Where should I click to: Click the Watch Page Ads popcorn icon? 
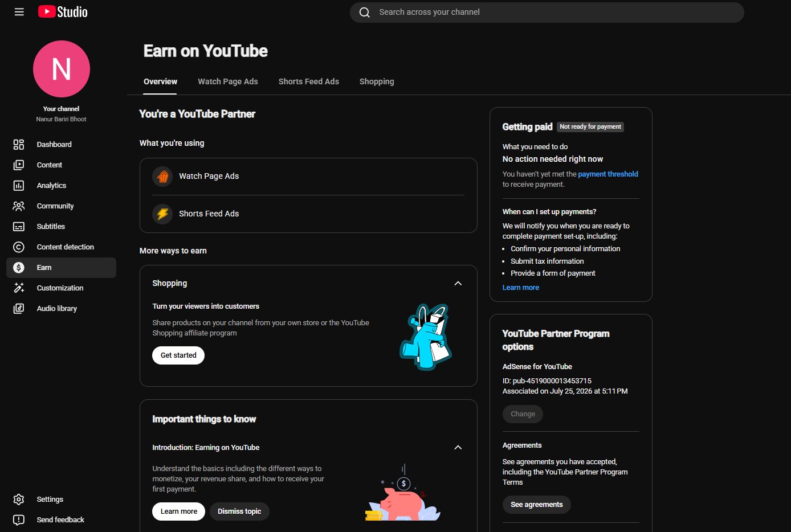coord(162,177)
